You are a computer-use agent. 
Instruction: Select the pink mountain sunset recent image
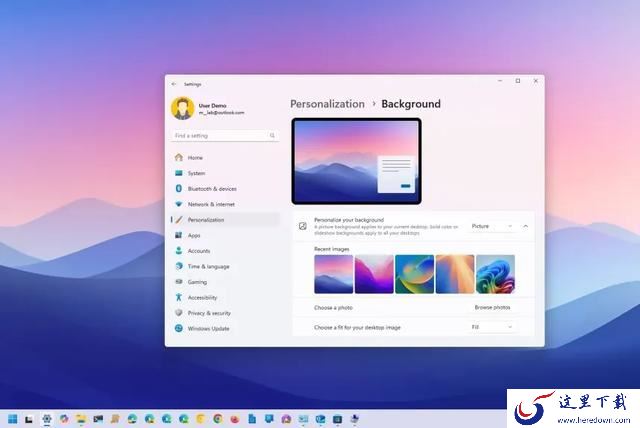click(x=333, y=274)
